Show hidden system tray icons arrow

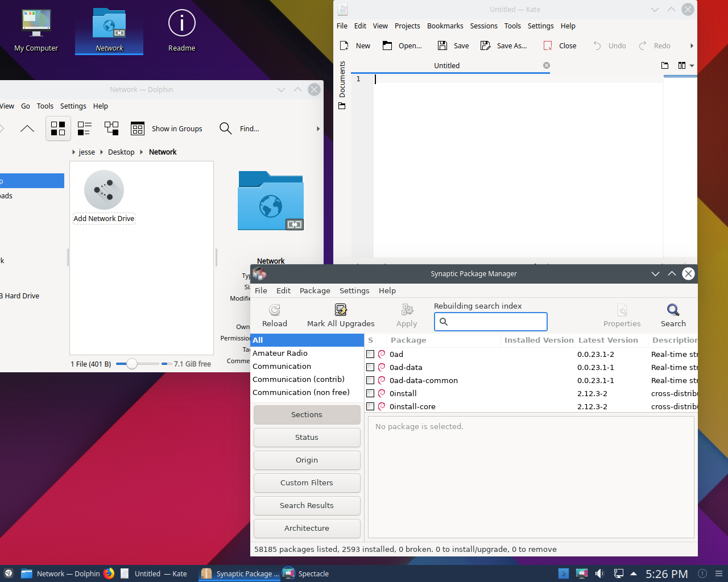(634, 573)
